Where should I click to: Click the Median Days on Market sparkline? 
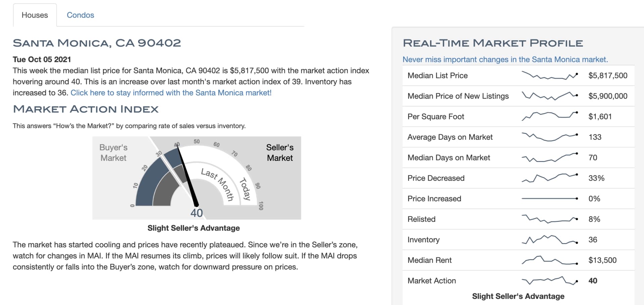click(x=550, y=157)
